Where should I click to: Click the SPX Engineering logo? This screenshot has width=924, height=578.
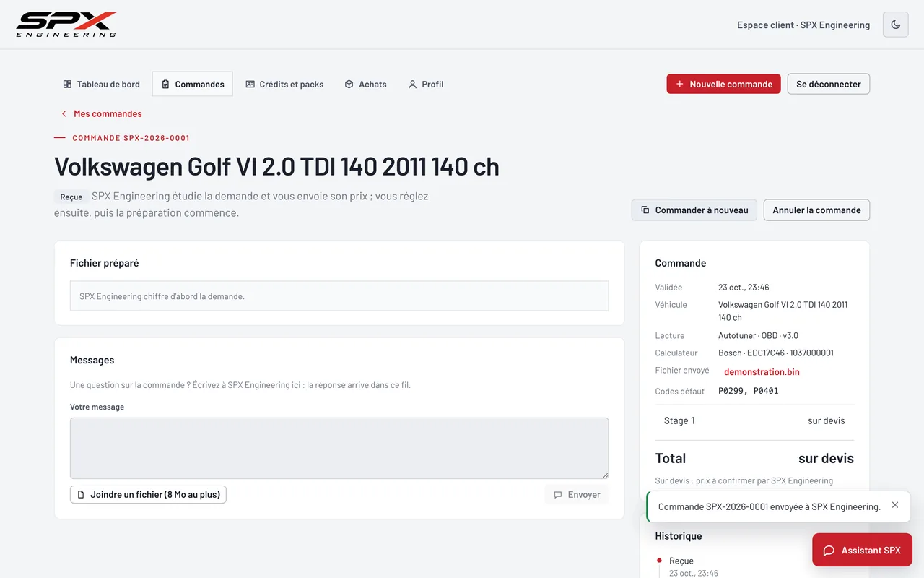point(66,25)
